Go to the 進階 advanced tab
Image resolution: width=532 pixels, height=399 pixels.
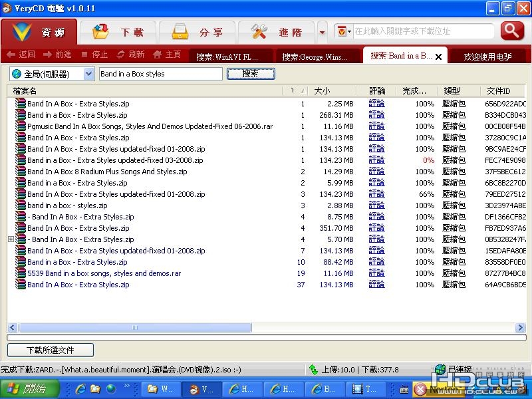coord(276,32)
